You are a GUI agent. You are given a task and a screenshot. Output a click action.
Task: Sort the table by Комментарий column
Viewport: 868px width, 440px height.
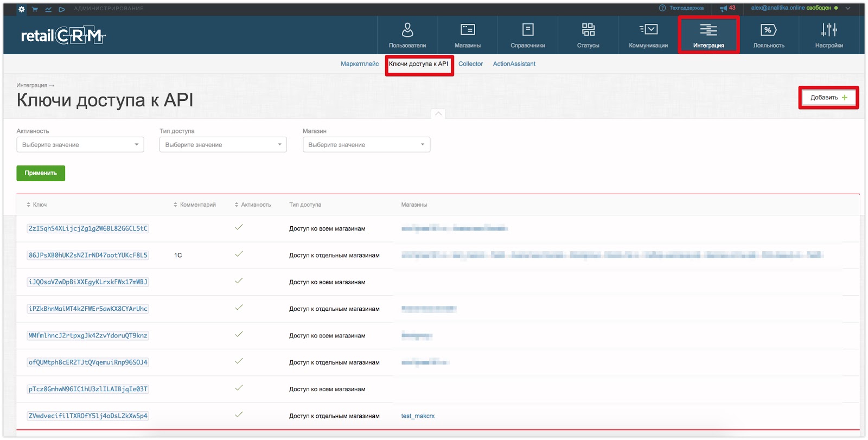tap(195, 205)
